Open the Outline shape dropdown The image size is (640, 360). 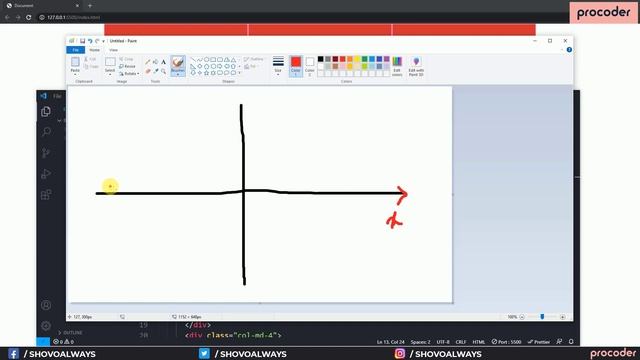[254, 59]
